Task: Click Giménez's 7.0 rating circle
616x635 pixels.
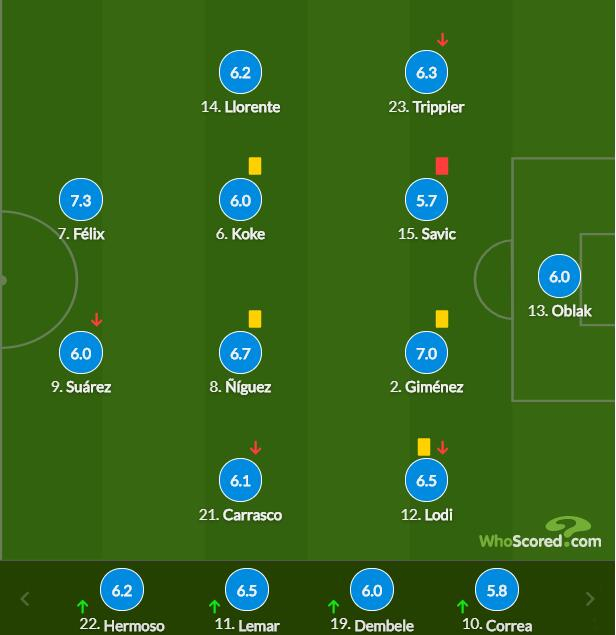Action: (x=426, y=353)
